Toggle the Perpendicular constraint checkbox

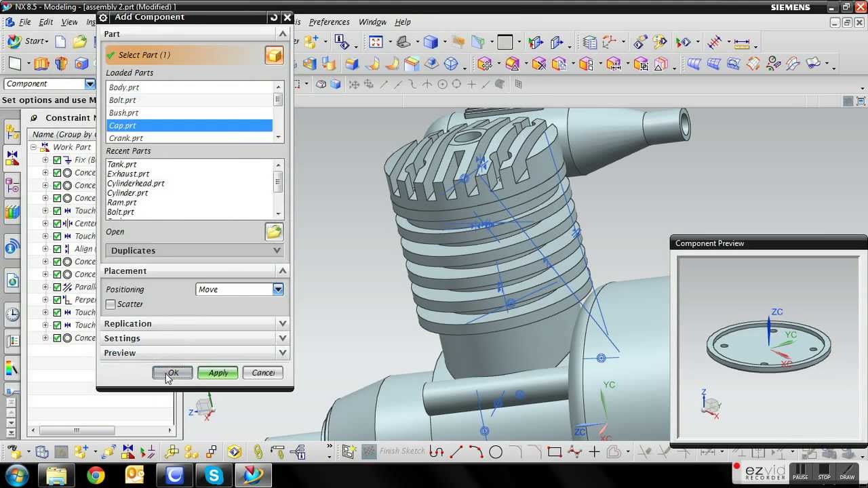(x=57, y=300)
